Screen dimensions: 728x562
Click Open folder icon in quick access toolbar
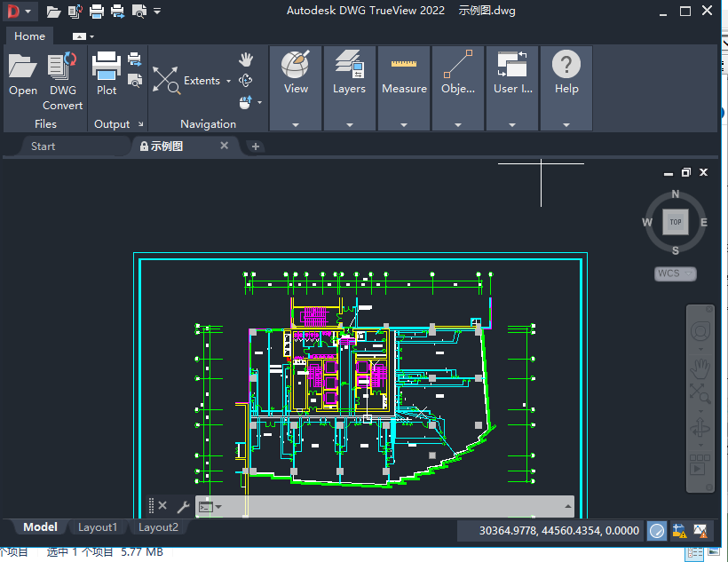(53, 12)
